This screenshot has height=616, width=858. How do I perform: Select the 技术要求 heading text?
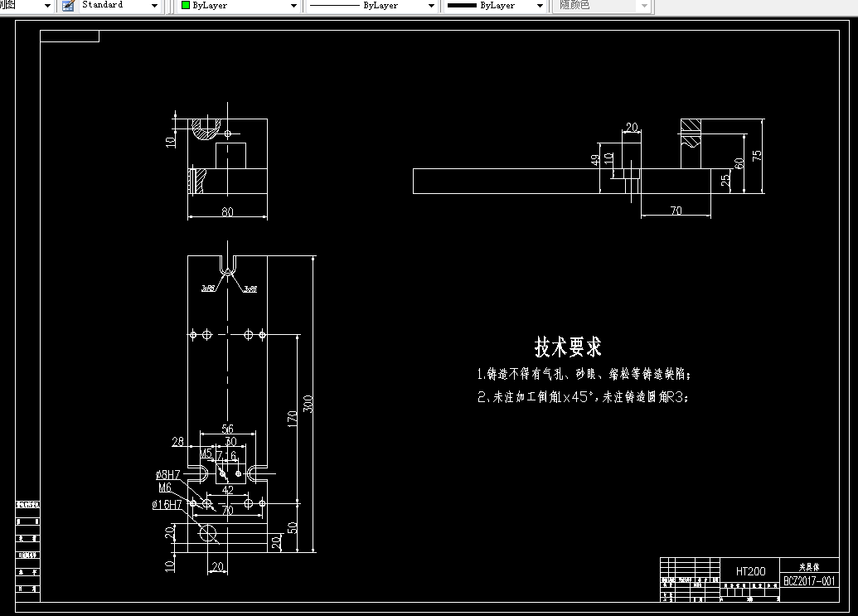(x=568, y=347)
